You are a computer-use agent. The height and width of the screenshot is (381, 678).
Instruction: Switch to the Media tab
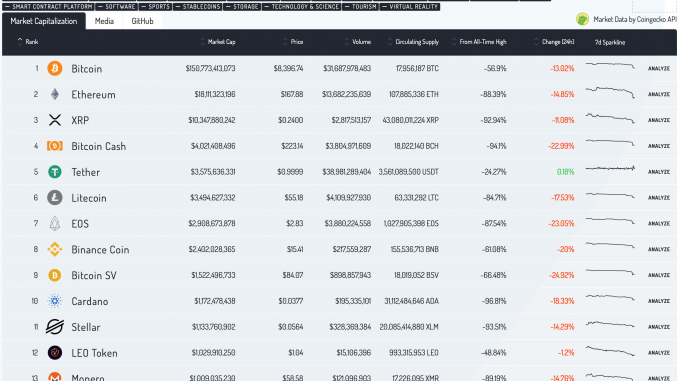(104, 21)
